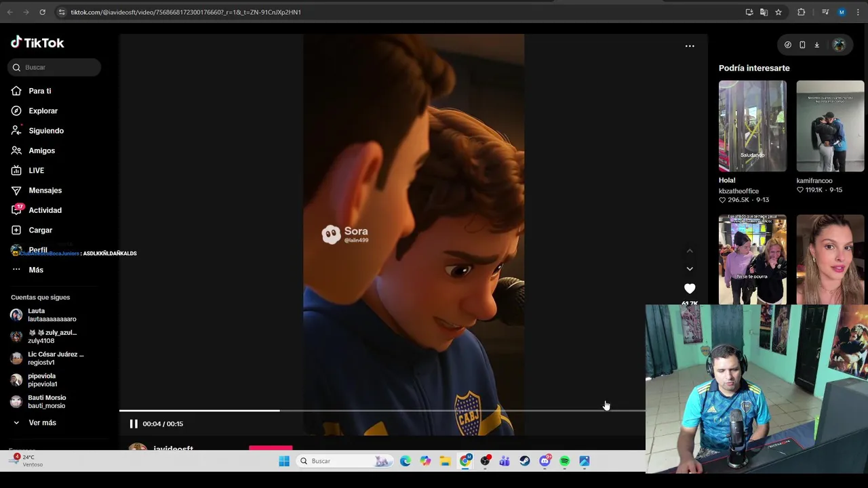Open Spotify from the taskbar
This screenshot has height=488, width=868.
564,461
